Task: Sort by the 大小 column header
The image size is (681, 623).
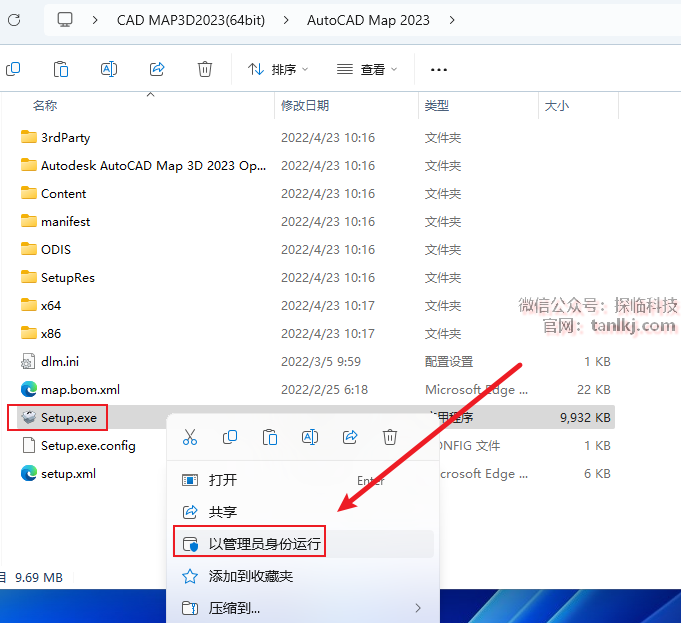Action: pos(556,105)
